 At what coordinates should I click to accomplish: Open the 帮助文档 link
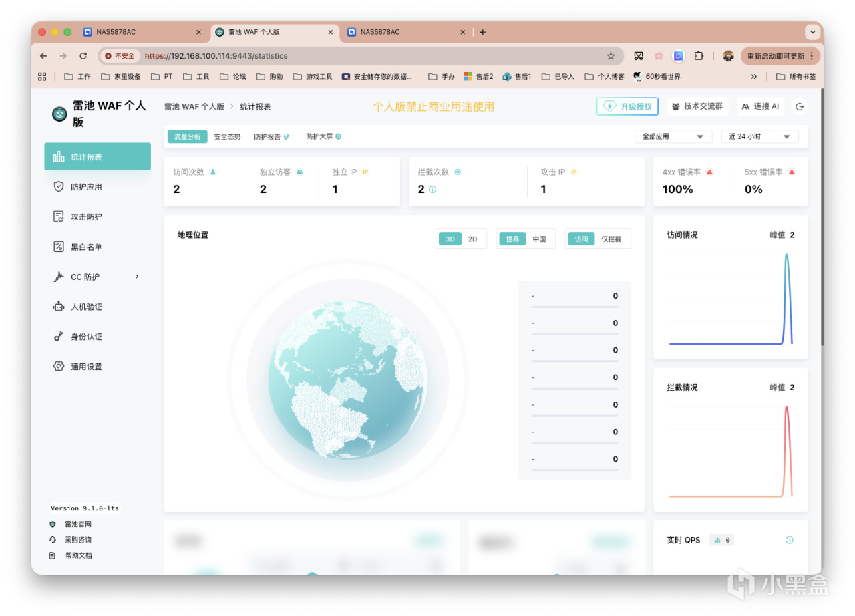click(78, 555)
